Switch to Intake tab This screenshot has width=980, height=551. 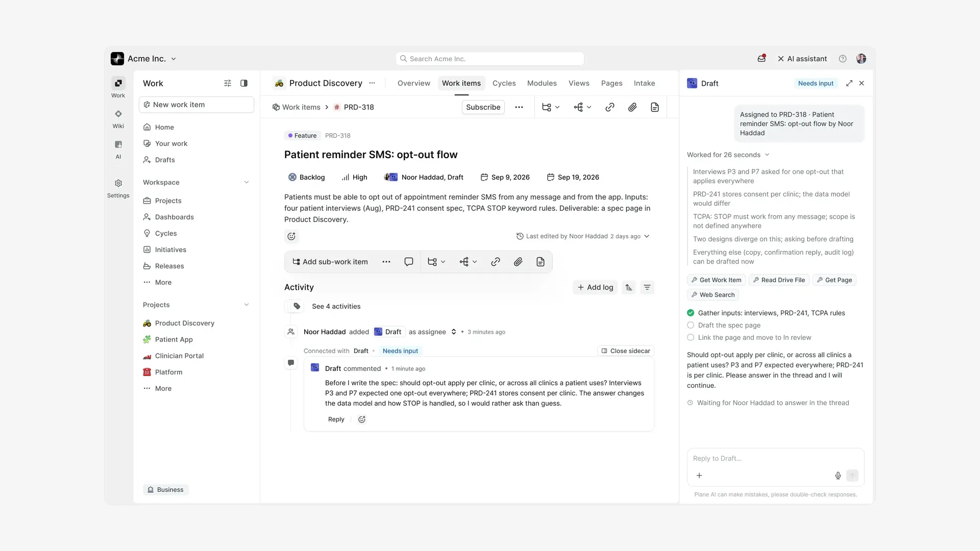(644, 83)
